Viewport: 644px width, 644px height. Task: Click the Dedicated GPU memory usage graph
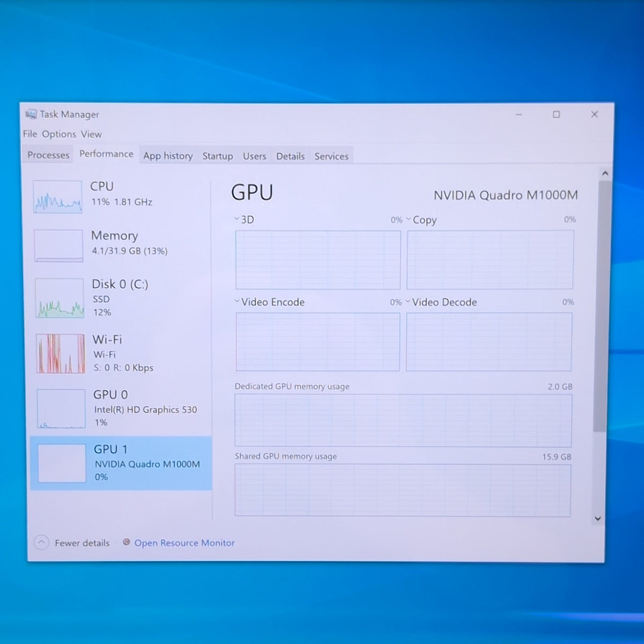(x=403, y=420)
